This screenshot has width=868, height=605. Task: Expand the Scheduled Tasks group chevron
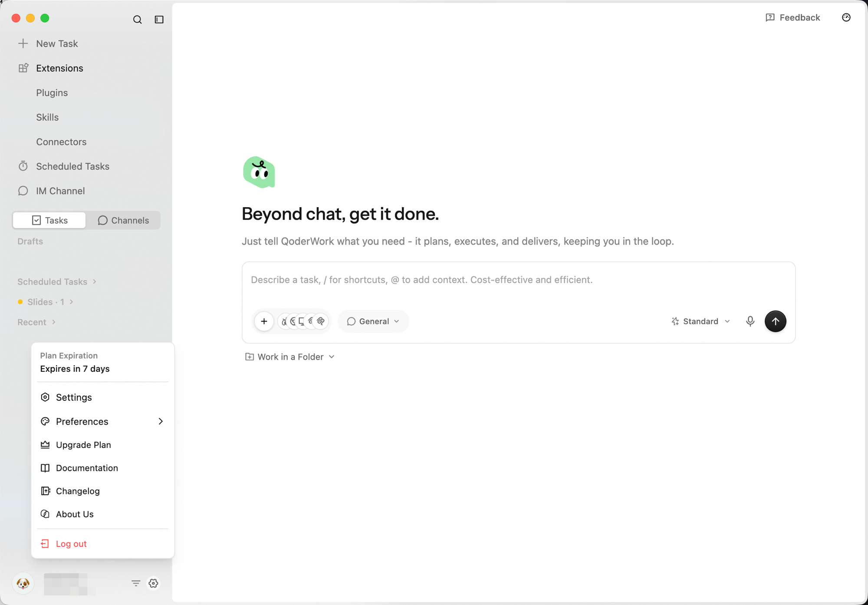click(x=95, y=282)
